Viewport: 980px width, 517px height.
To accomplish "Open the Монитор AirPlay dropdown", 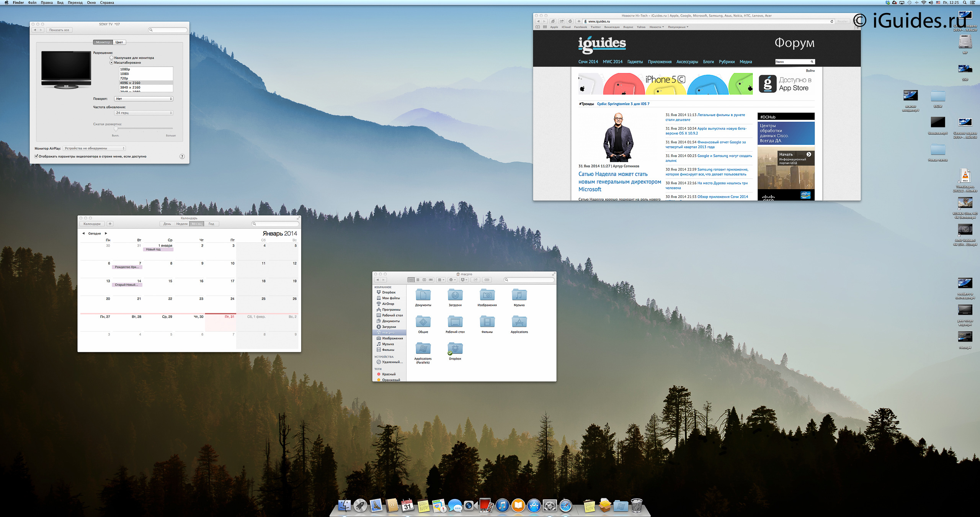I will point(94,148).
